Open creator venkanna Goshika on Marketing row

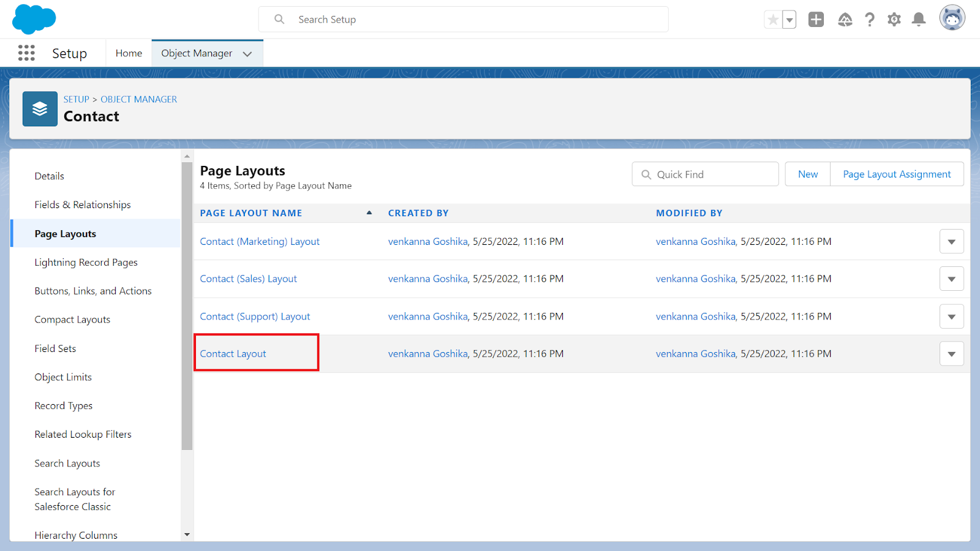pos(428,242)
